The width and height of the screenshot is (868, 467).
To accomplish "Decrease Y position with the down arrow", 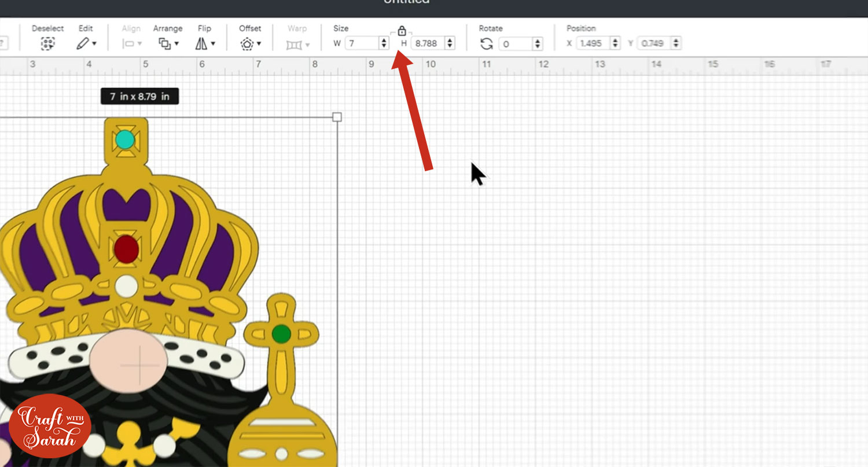I will [x=676, y=46].
